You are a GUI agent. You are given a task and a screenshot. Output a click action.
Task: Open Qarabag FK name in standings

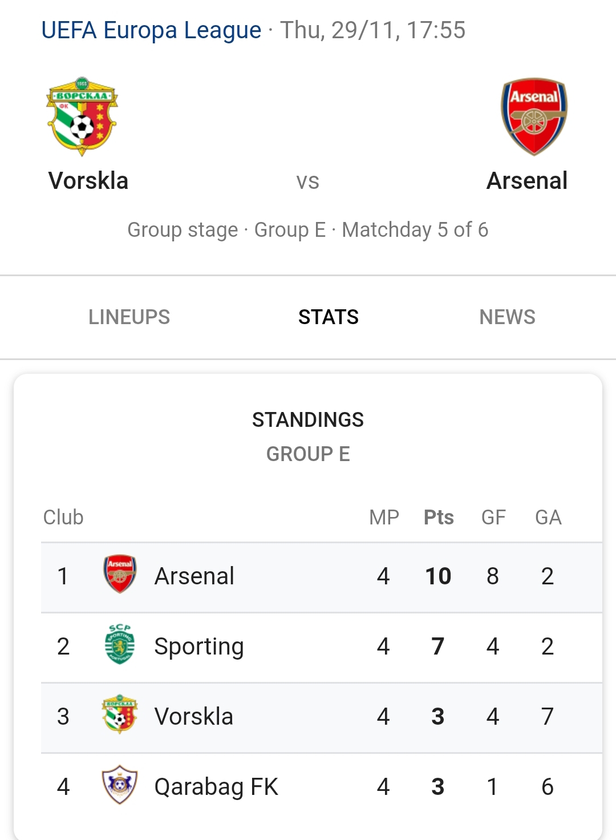tap(216, 787)
